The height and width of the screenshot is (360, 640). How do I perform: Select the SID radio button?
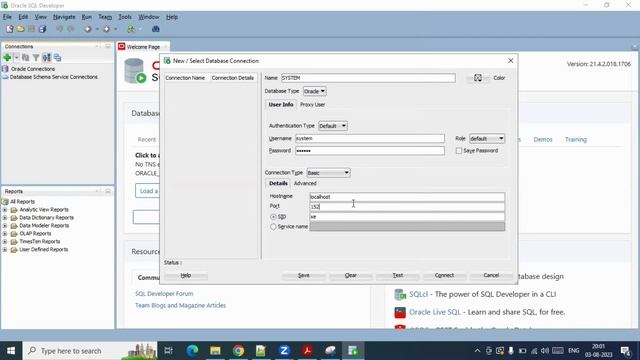pos(273,217)
